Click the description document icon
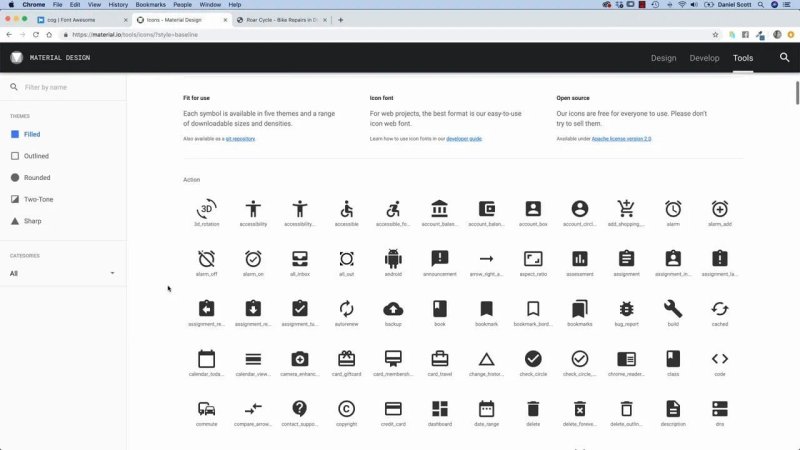Viewport: 800px width, 450px height. pos(673,409)
